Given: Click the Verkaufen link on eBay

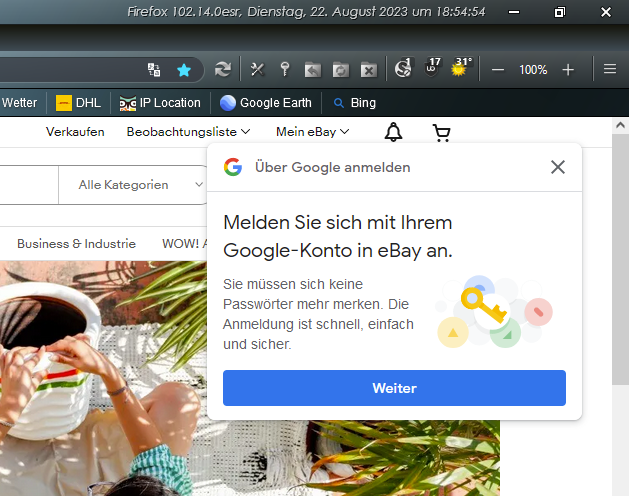Looking at the screenshot, I should [x=75, y=132].
